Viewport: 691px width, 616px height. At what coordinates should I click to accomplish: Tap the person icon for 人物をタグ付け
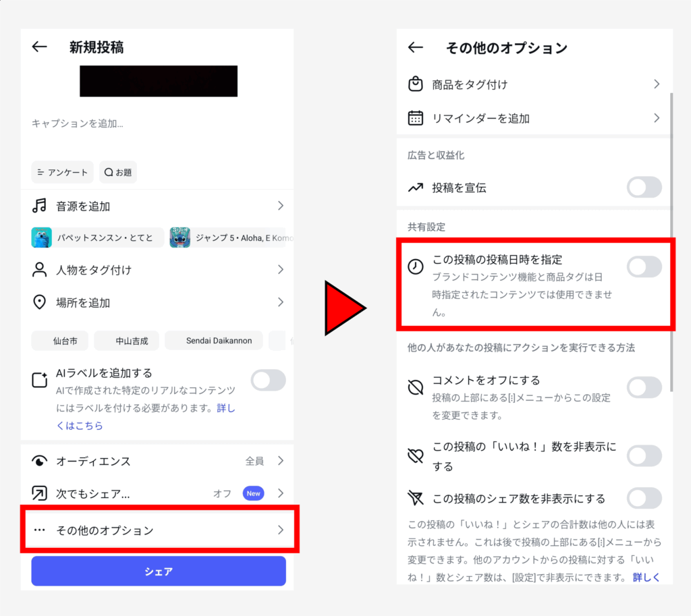click(x=39, y=270)
